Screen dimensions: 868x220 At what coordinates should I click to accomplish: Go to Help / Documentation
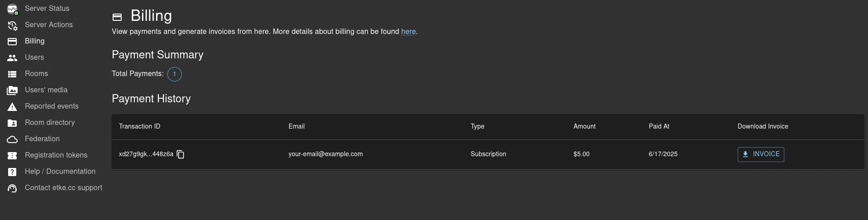pyautogui.click(x=60, y=172)
